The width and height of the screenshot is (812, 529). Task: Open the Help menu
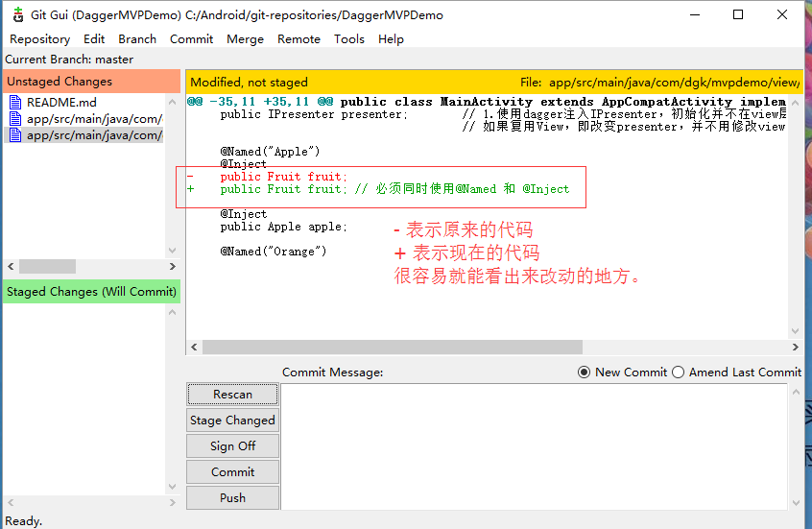click(391, 38)
